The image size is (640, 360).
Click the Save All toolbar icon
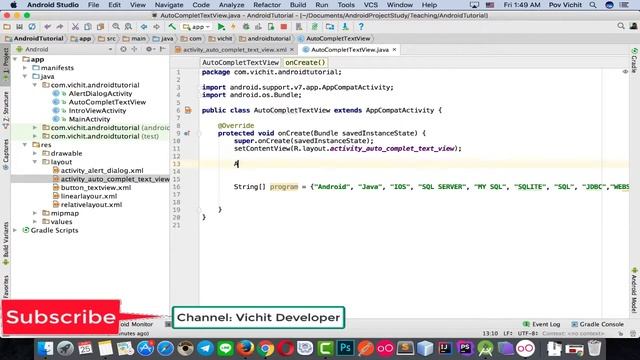19,27
